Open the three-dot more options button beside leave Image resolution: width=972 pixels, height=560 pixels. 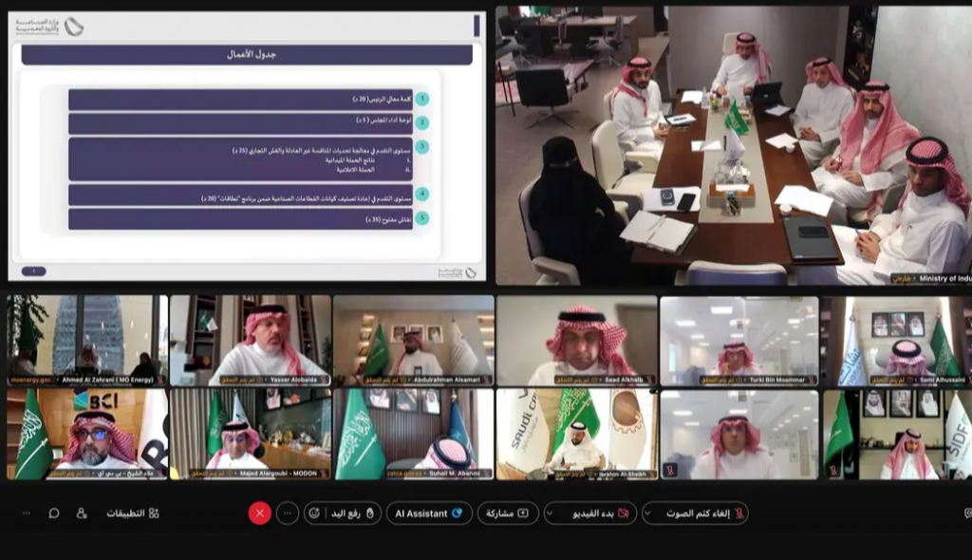coord(288,513)
